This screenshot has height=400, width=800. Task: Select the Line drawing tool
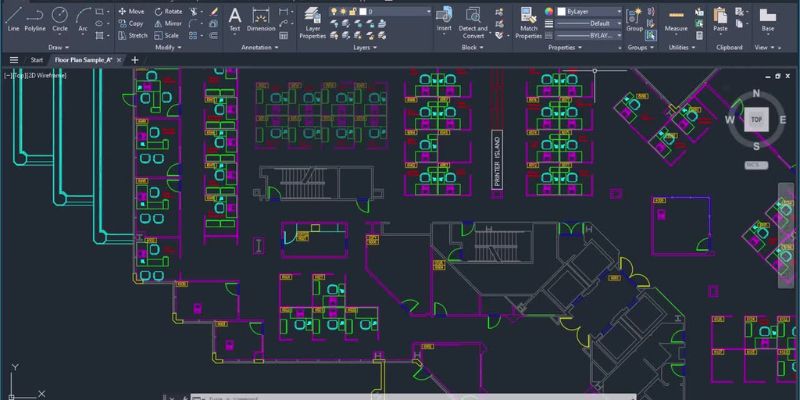click(13, 20)
